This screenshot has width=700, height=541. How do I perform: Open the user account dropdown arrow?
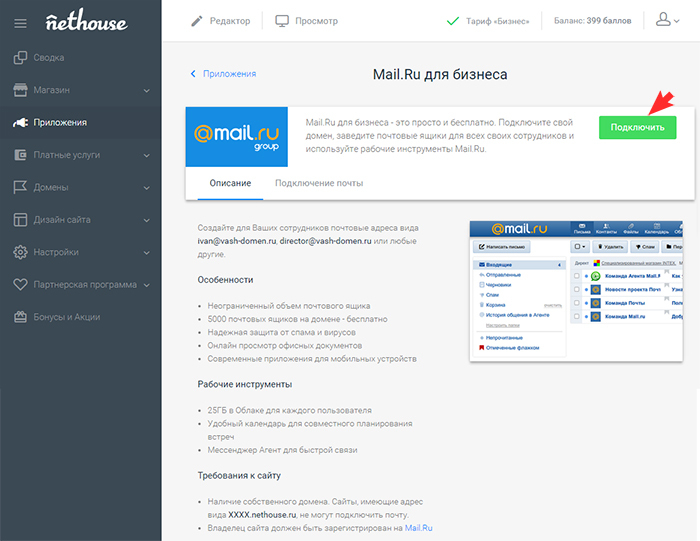pyautogui.click(x=676, y=21)
